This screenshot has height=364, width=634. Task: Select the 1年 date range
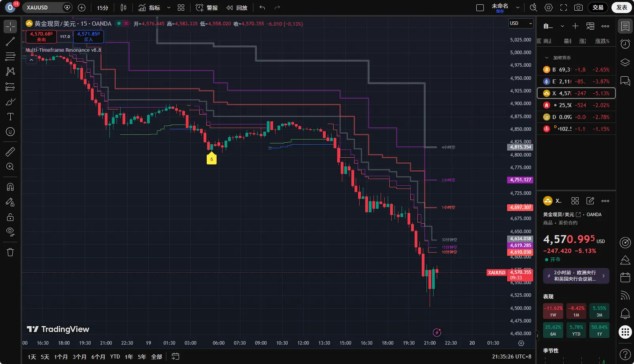point(129,356)
